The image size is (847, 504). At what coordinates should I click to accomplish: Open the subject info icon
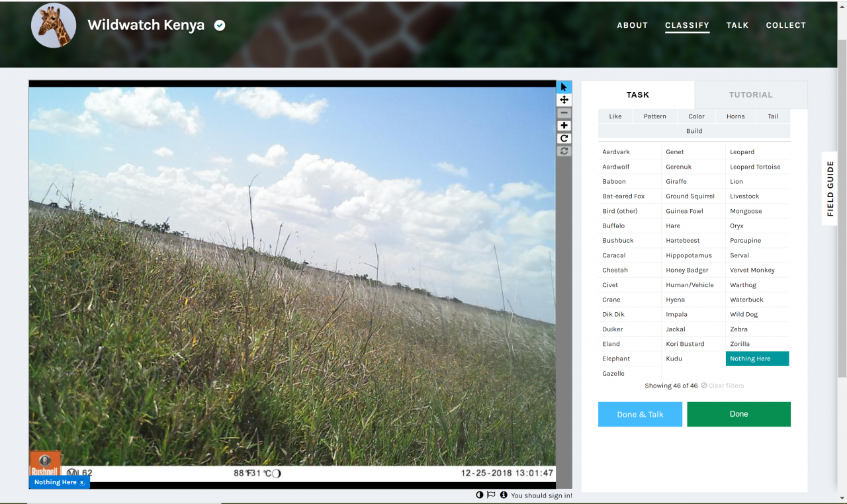pos(504,495)
